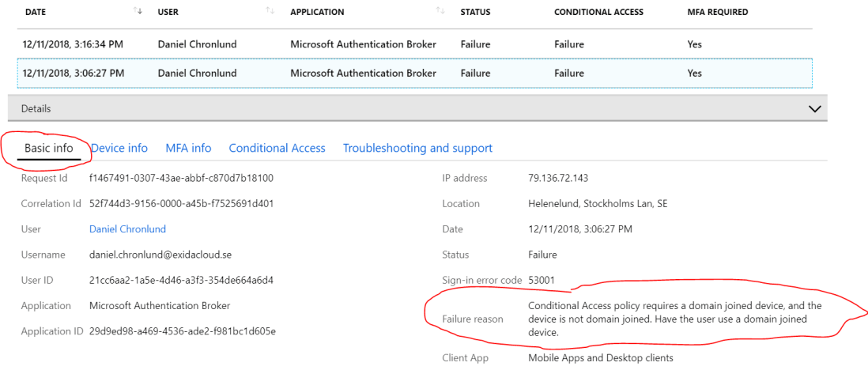Image resolution: width=868 pixels, height=389 pixels.
Task: Click the MFA REQUIRED column header
Action: (717, 12)
